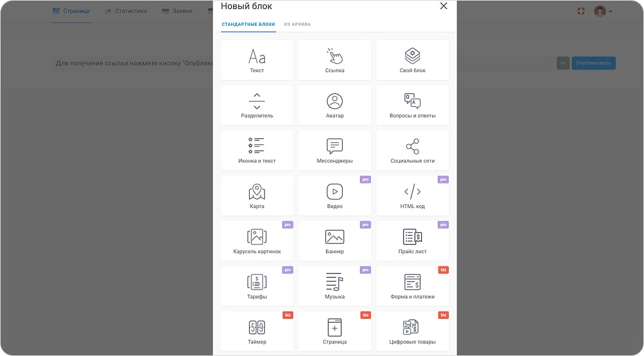The image size is (644, 356).
Task: Insert a Разделитель divider block
Action: [x=257, y=106]
